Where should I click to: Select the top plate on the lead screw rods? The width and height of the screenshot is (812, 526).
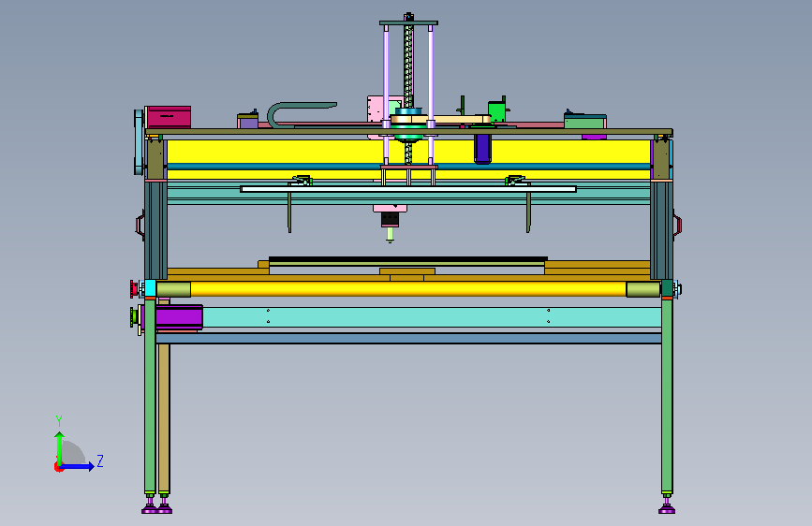[408, 22]
